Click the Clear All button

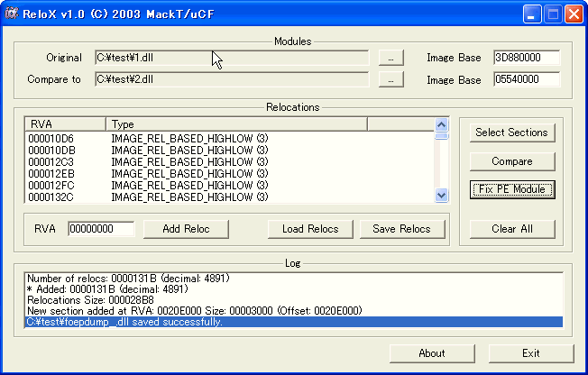[512, 229]
